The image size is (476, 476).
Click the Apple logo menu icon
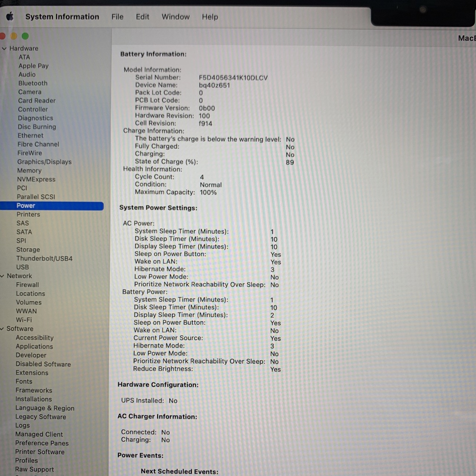10,16
